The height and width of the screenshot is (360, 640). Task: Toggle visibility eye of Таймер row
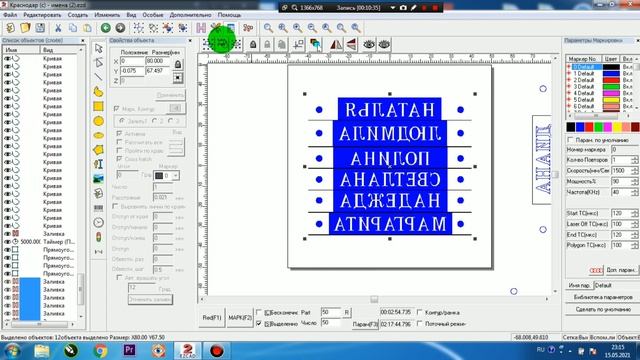click(7, 242)
